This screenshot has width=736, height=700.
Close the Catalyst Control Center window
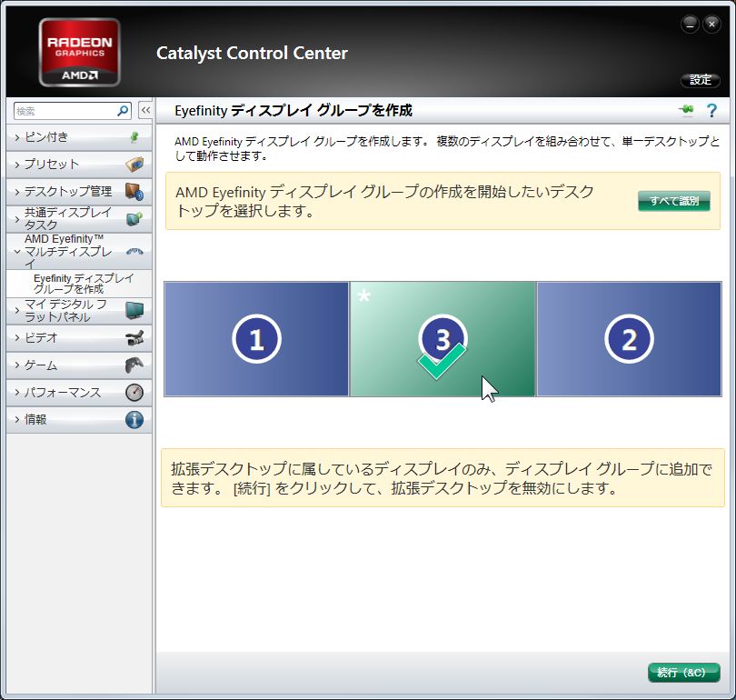[711, 25]
